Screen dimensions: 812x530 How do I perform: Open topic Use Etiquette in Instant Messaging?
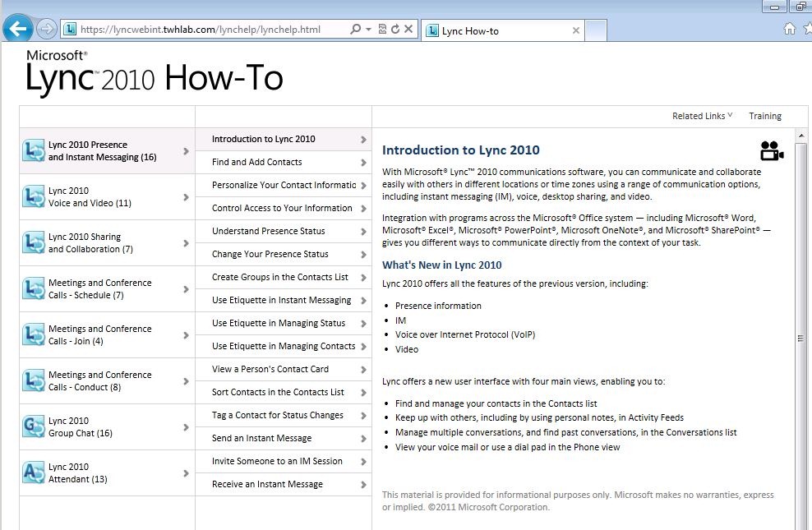coord(284,300)
